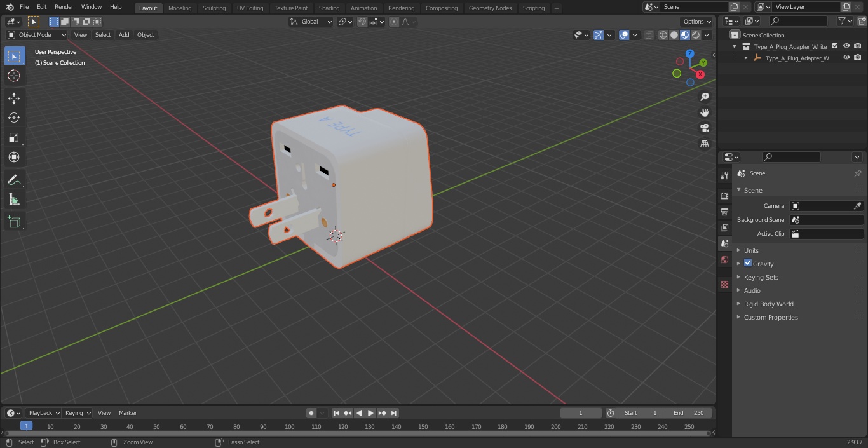Select the Add Cube tool
Image resolution: width=868 pixels, height=448 pixels.
point(14,222)
